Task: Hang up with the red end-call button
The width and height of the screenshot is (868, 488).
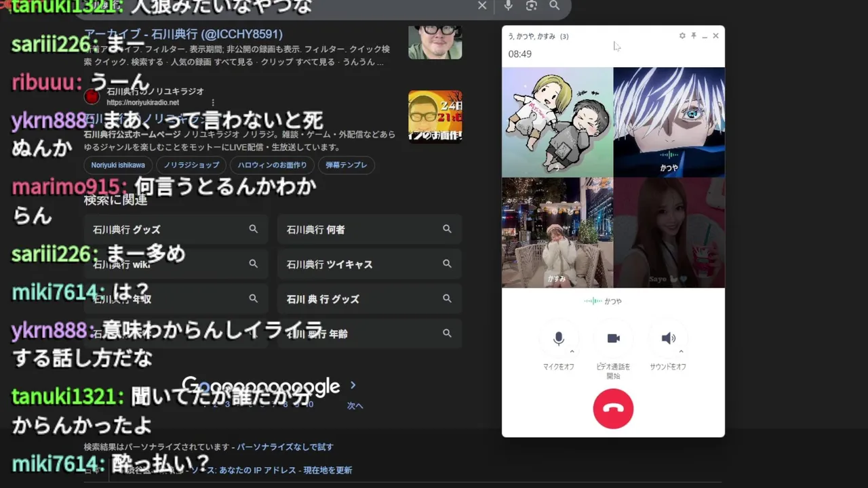Action: (613, 409)
